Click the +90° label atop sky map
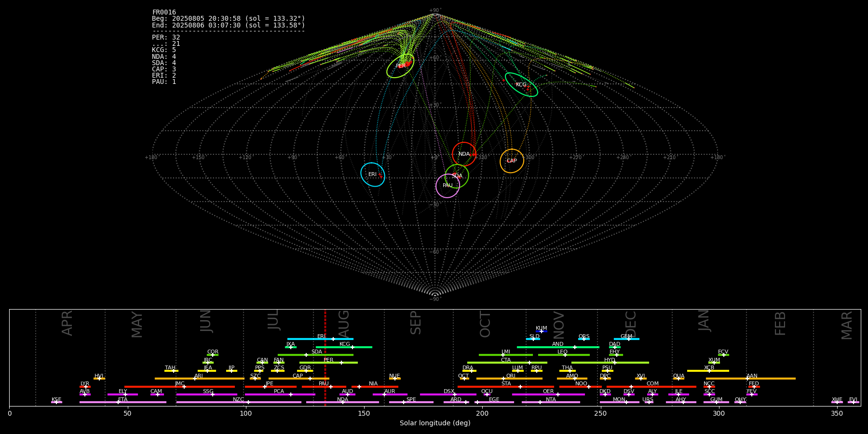Image resolution: width=868 pixels, height=434 pixels. 435,11
